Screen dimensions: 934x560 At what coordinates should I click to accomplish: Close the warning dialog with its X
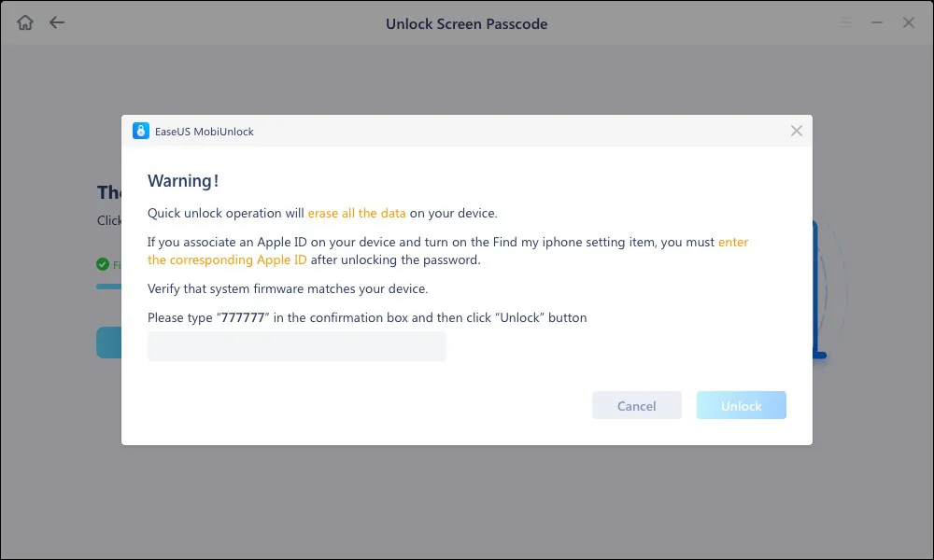click(x=796, y=131)
